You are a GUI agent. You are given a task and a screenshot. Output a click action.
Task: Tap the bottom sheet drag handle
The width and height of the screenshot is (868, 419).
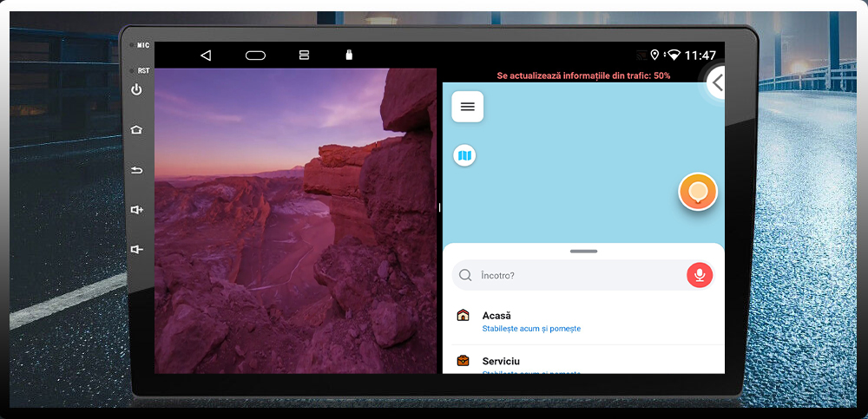[583, 252]
